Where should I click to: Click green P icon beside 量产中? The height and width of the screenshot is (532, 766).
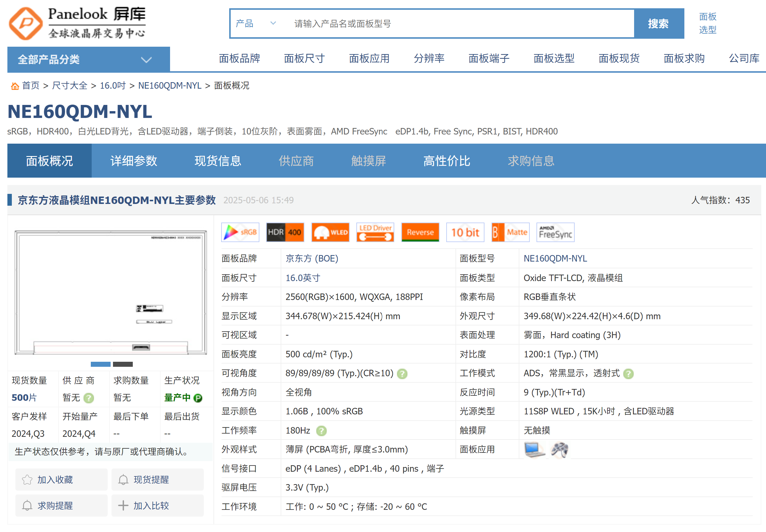point(198,398)
